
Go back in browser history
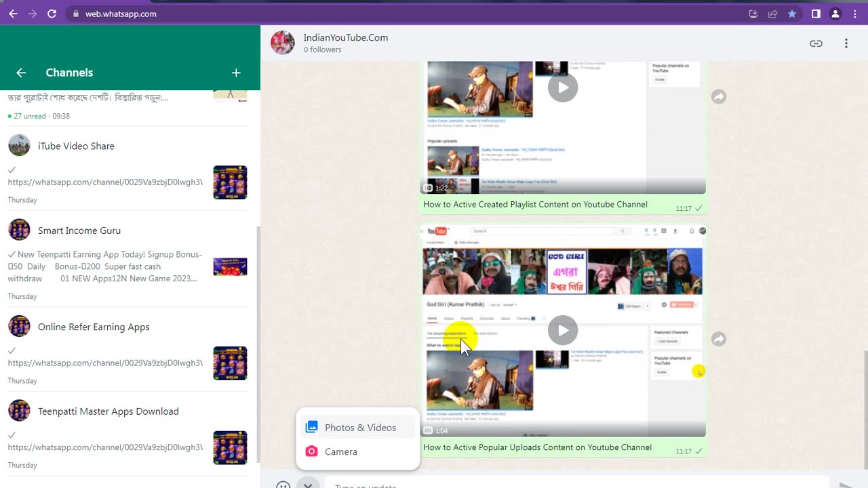click(x=14, y=14)
